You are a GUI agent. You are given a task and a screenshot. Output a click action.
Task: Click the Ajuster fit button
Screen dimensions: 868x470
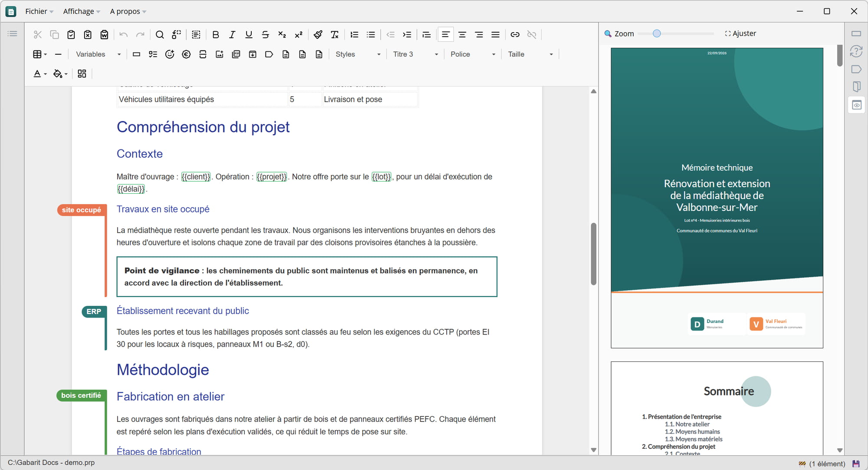tap(740, 33)
